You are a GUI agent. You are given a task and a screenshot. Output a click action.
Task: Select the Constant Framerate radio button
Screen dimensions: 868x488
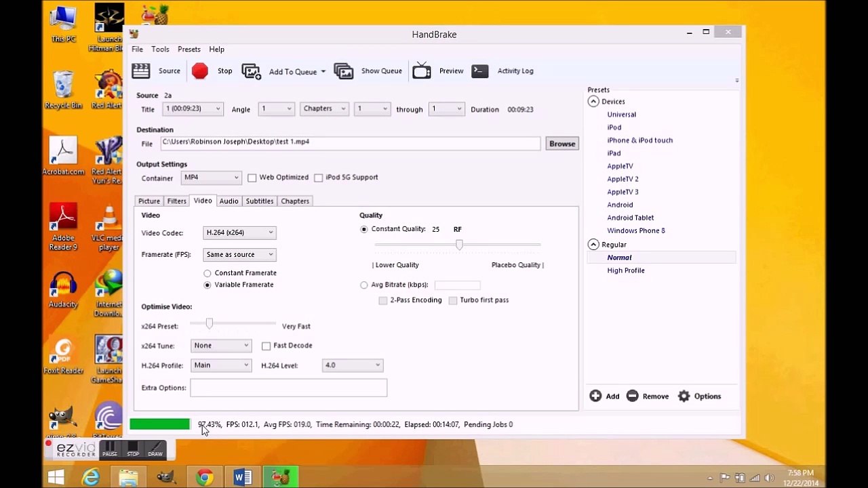click(208, 273)
